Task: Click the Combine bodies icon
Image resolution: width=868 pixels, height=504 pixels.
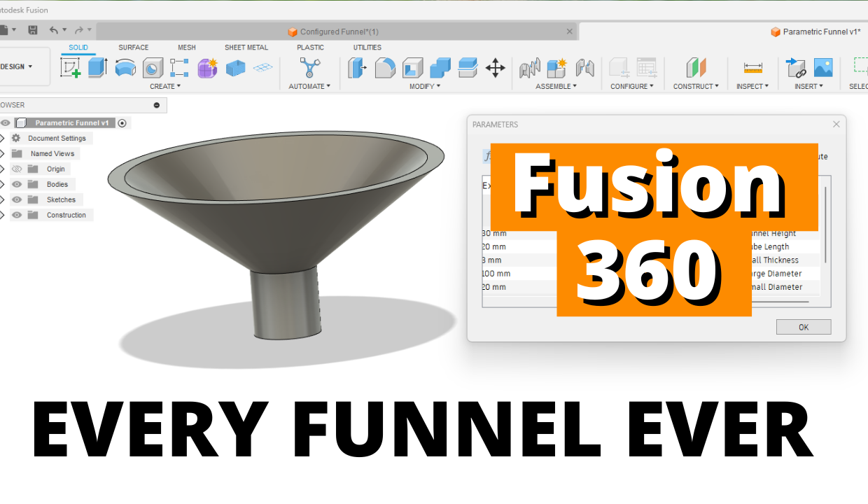Action: pyautogui.click(x=440, y=68)
